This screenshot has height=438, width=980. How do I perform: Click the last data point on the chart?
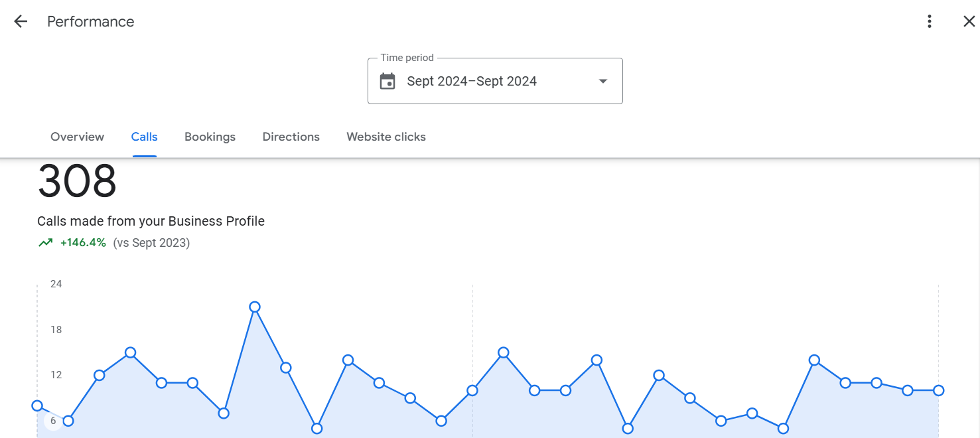(x=938, y=390)
